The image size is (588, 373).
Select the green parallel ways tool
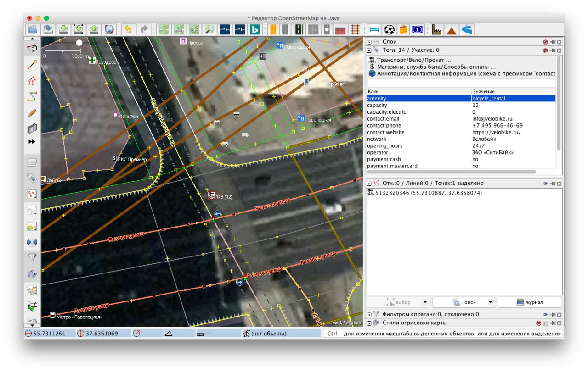pos(32,97)
